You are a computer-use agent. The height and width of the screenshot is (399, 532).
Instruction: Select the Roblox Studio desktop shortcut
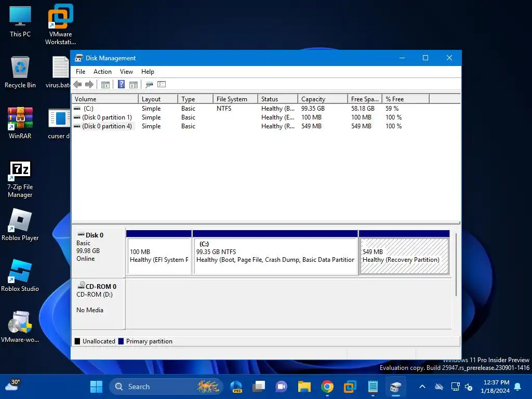(x=20, y=276)
